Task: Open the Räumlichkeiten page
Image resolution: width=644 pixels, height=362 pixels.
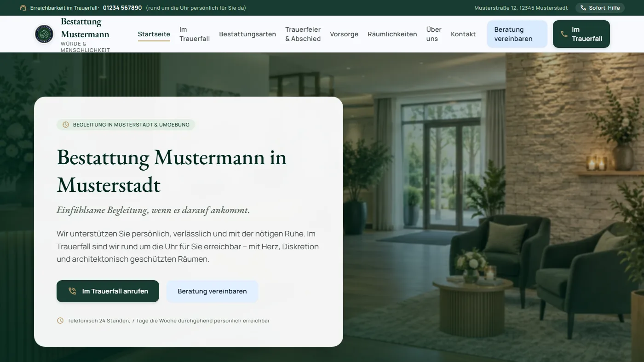Action: pyautogui.click(x=392, y=34)
